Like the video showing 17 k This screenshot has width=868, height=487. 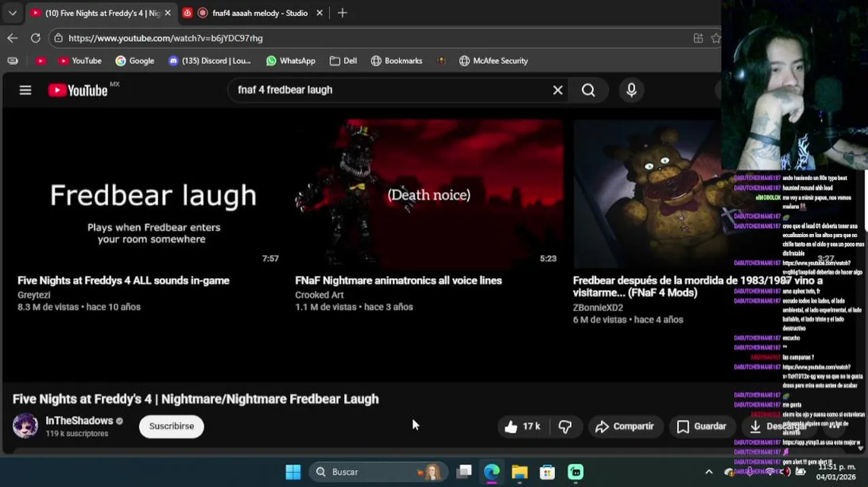[x=523, y=426]
